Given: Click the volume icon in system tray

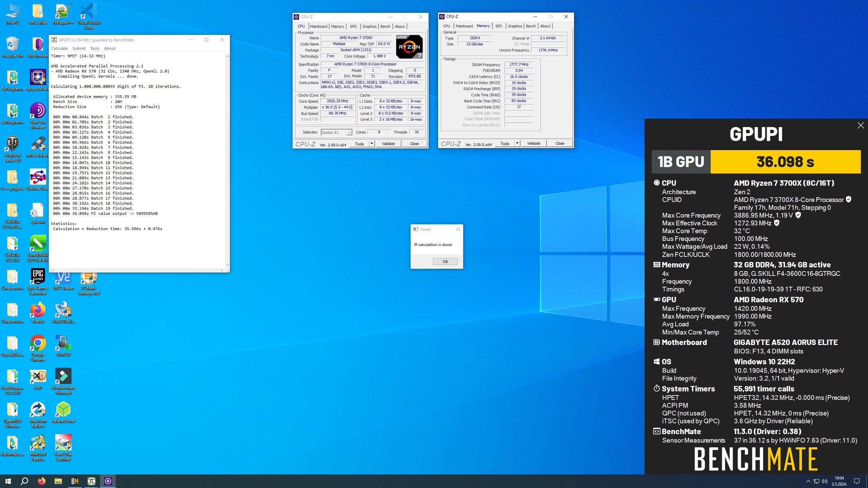Looking at the screenshot, I should (x=825, y=481).
